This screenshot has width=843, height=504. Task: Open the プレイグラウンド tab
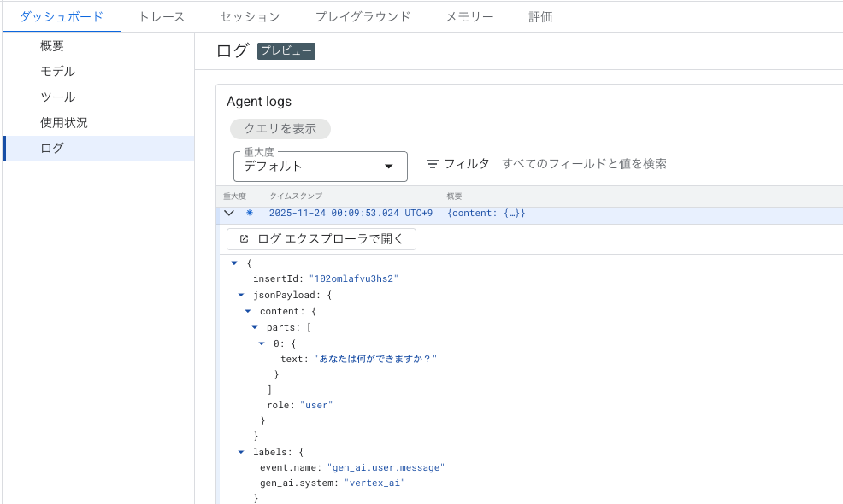tap(363, 16)
